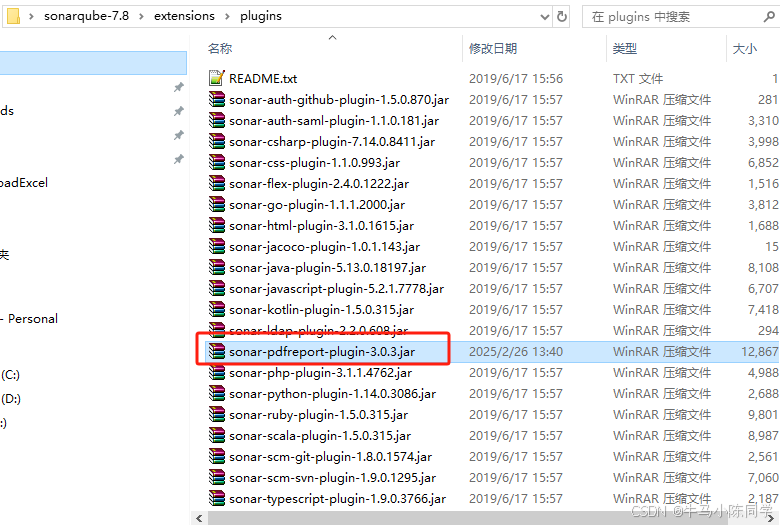Screen dimensions: 780x525
Task: Click the icon of sonar-css-plugin-1.1.0.993.jar
Action: pos(216,162)
